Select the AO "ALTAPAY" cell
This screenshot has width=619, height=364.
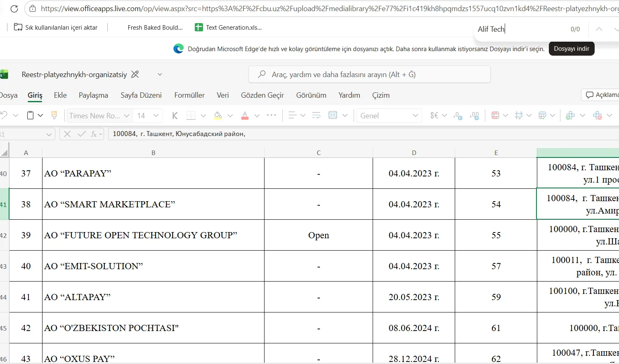click(153, 297)
